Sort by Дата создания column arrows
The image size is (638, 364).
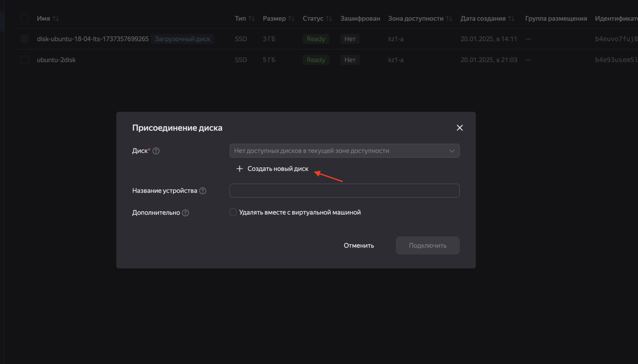(x=511, y=18)
